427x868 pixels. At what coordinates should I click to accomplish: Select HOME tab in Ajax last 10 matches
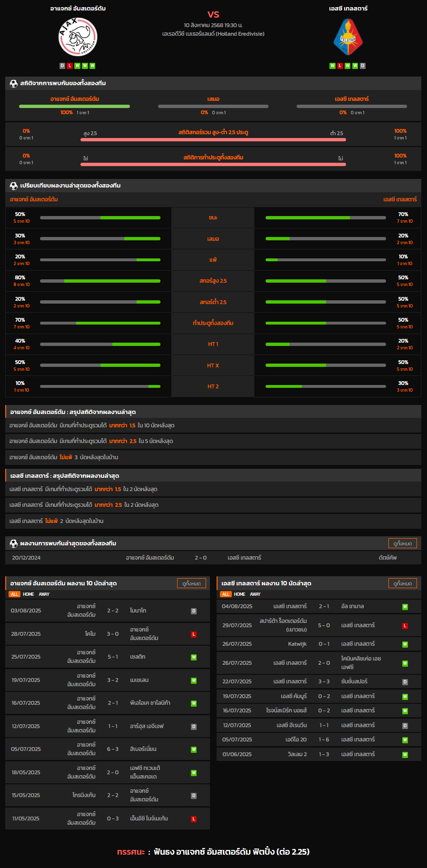[29, 594]
